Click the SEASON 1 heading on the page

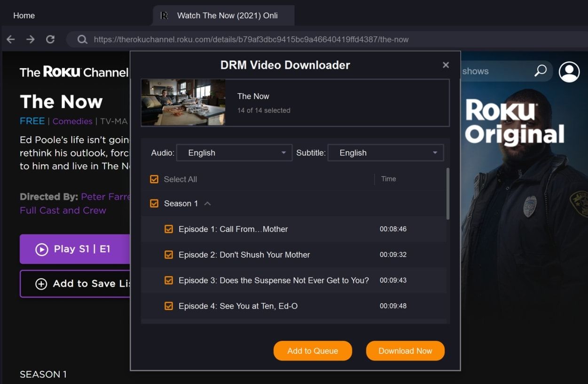[x=43, y=375]
